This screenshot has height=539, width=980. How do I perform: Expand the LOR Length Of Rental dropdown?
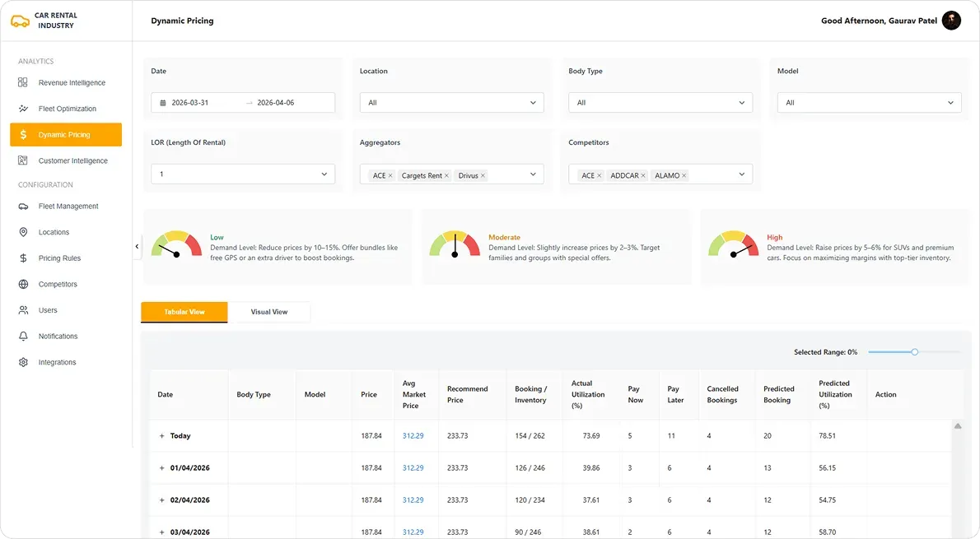243,174
